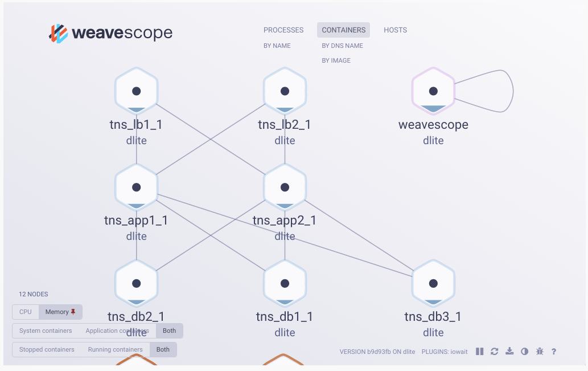Select the tns_db3_1 container node
The width and height of the screenshot is (588, 371).
pyautogui.click(x=433, y=283)
